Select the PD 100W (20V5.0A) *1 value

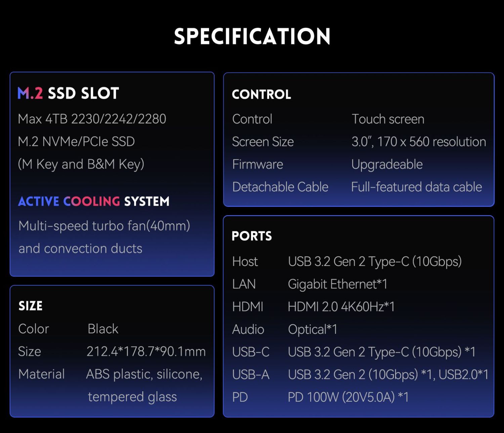tap(348, 397)
